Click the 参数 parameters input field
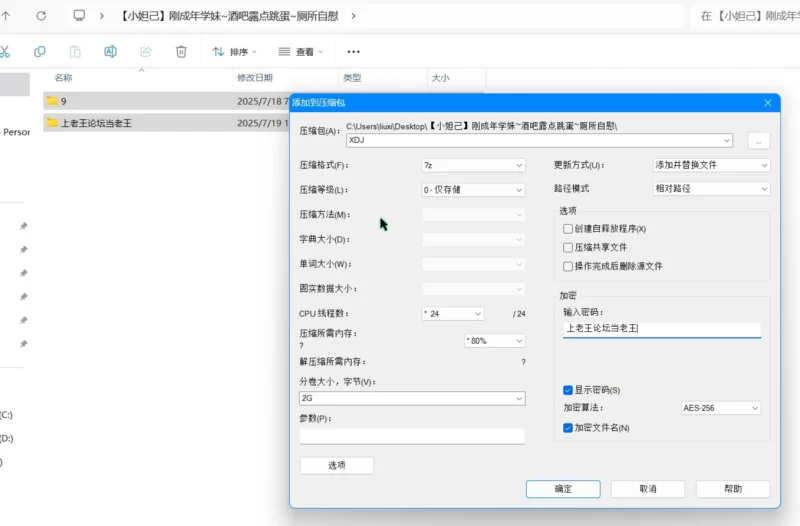The image size is (800, 526). coord(412,436)
